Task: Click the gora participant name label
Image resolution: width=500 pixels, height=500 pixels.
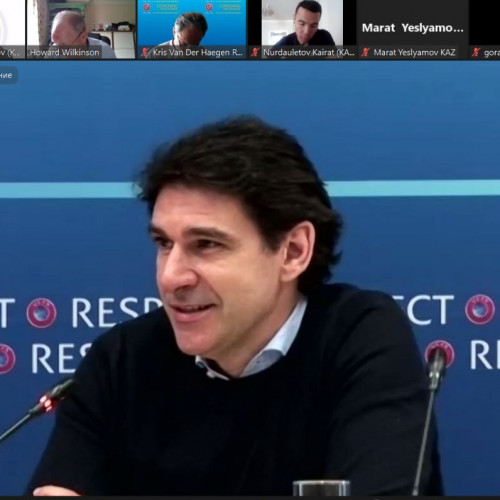Action: point(492,53)
